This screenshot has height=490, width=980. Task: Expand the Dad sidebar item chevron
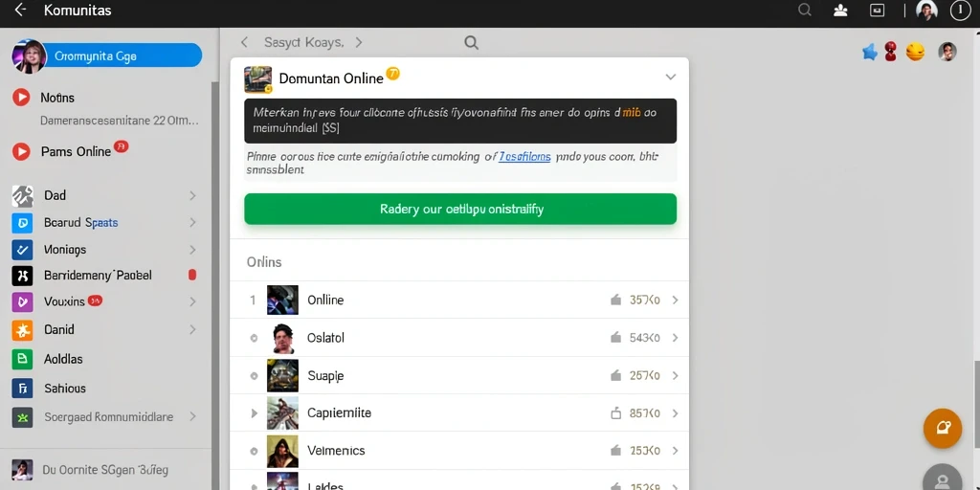(192, 195)
